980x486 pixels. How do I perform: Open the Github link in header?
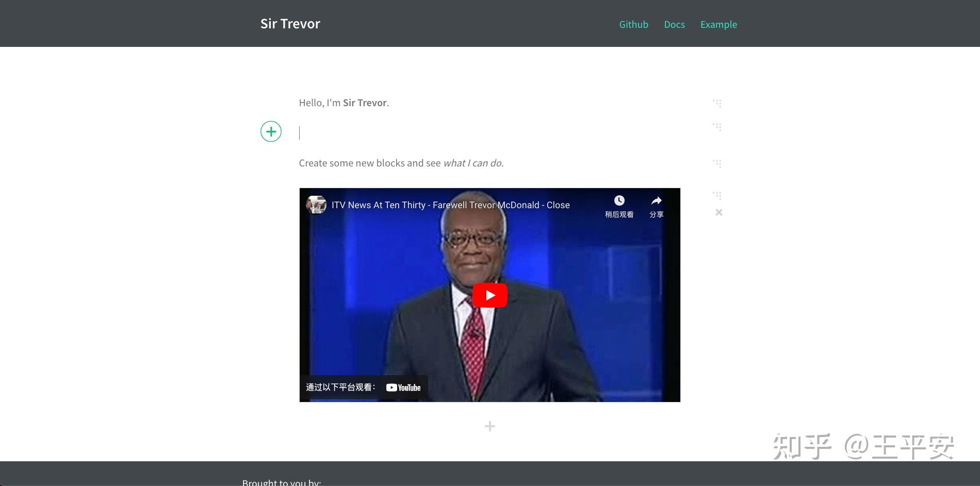[x=633, y=24]
